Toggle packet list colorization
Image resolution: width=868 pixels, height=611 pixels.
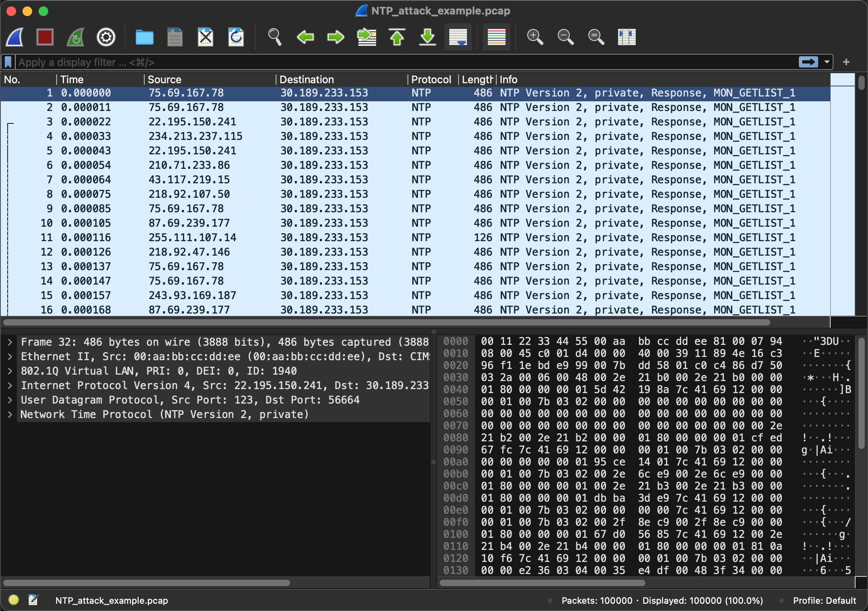coord(496,37)
